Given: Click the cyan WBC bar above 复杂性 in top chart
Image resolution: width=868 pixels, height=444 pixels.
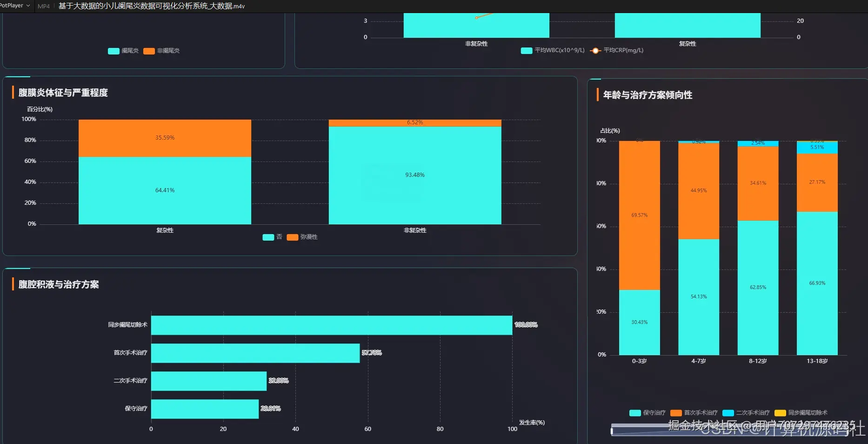Looking at the screenshot, I should 688,25.
